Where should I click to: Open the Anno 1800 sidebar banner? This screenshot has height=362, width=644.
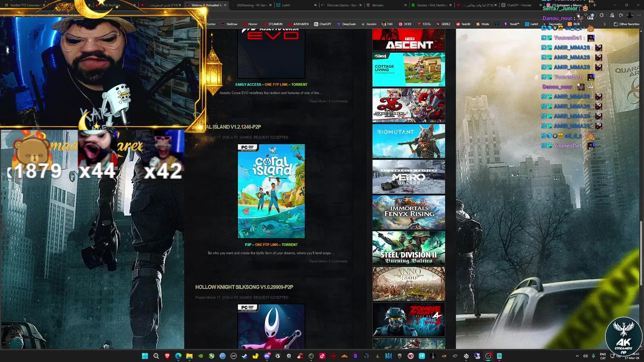[x=409, y=284]
